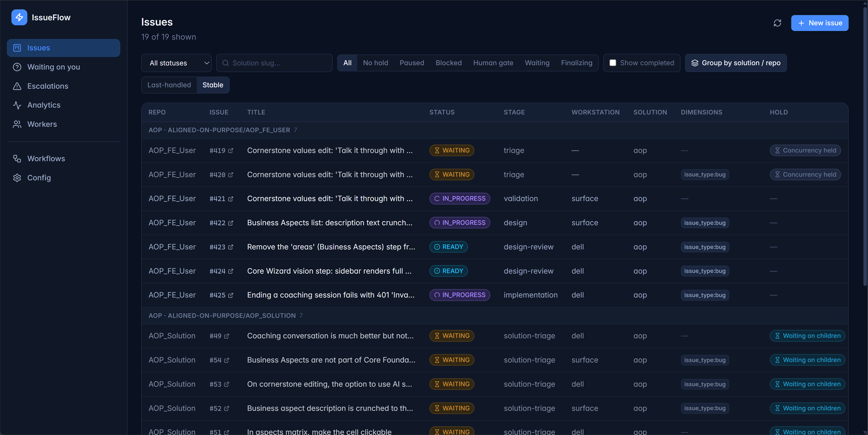Screen dimensions: 868x435
Task: Click WAITING status badge of issue #419
Action: click(452, 151)
